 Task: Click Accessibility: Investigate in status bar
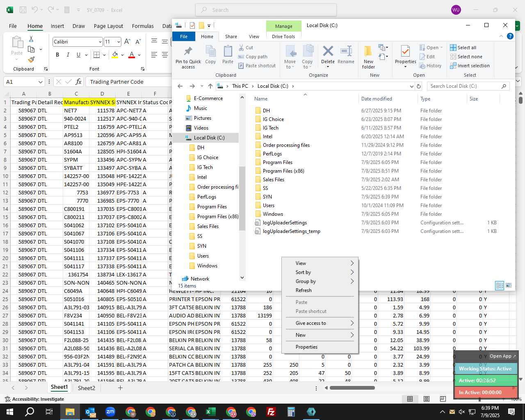click(34, 399)
